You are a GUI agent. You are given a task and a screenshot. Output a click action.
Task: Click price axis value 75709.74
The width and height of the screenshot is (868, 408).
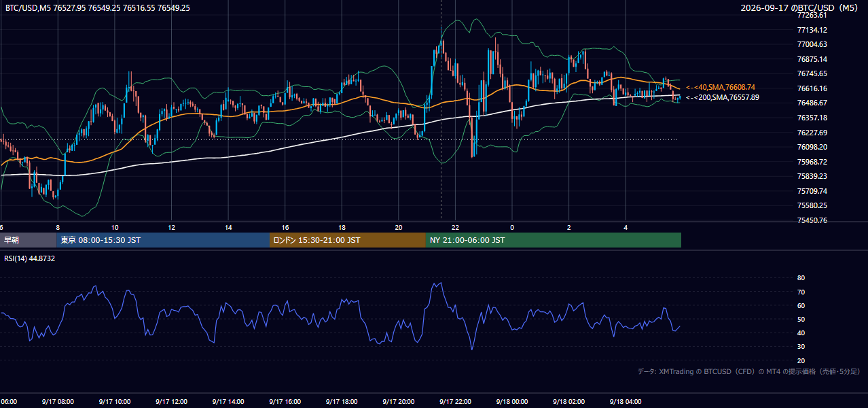(x=812, y=191)
